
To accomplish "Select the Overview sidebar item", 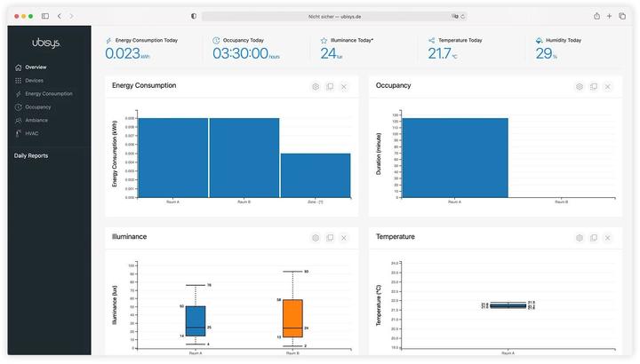I will [x=36, y=67].
